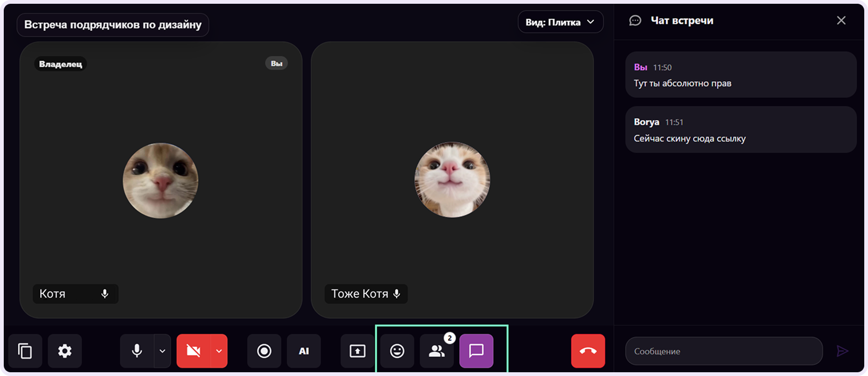Close the Чат встречи panel
Screen dimensions: 868x376
tap(841, 20)
